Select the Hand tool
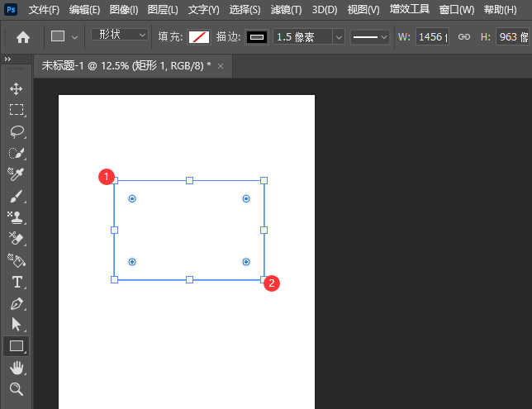Viewport: 532px width, 409px height. click(x=16, y=368)
